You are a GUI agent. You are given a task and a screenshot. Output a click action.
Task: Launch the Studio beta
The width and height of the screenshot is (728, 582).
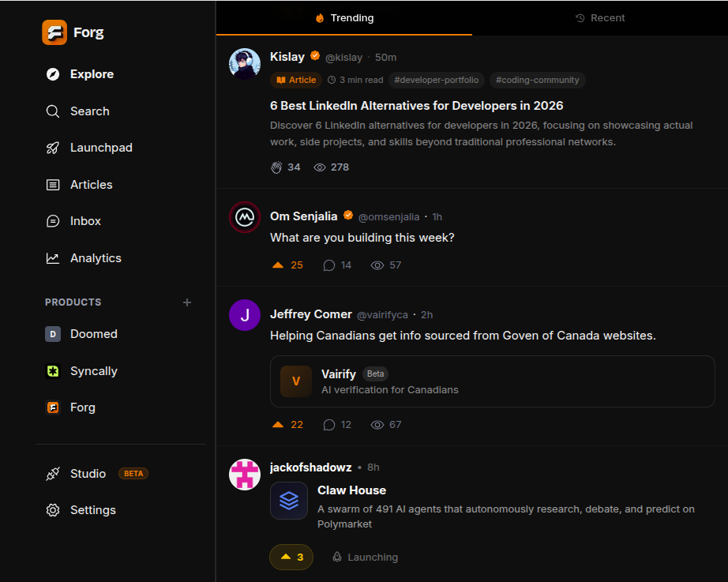pyautogui.click(x=87, y=473)
